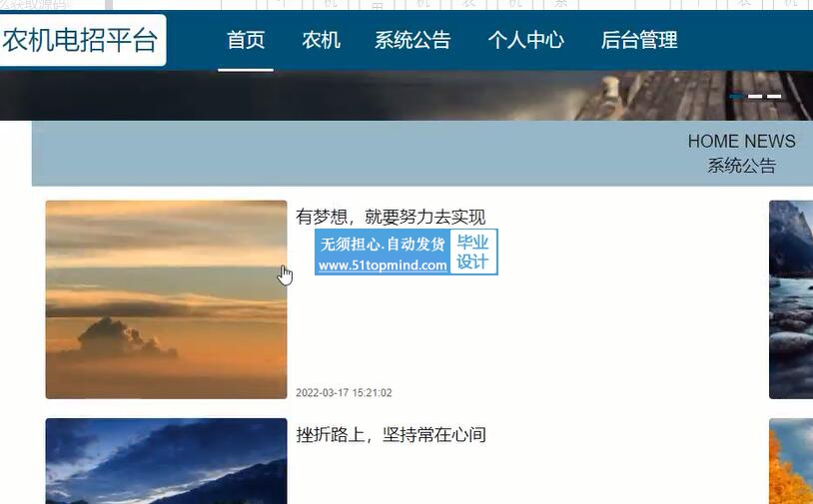Open the mountain river thumbnail at right
813x504 pixels.
pos(791,299)
